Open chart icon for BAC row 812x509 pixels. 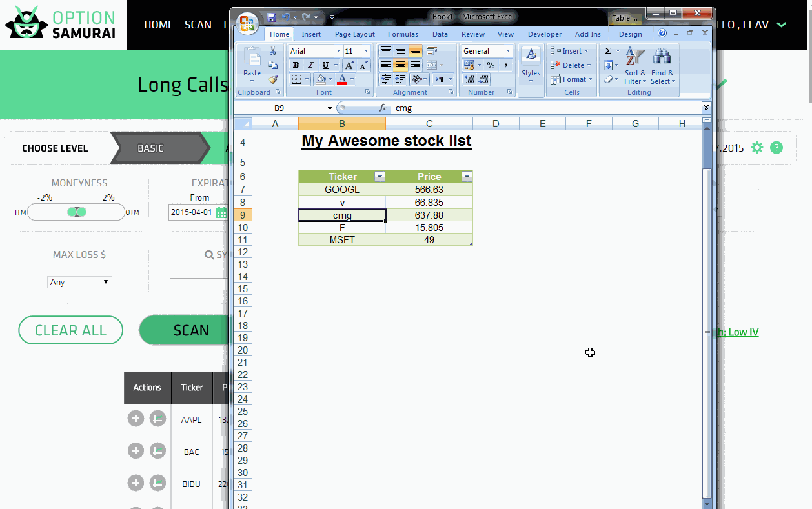(x=158, y=452)
